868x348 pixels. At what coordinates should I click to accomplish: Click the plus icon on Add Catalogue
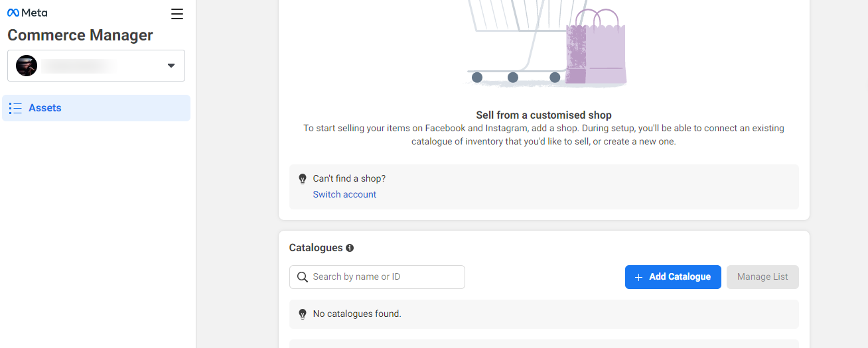(638, 277)
